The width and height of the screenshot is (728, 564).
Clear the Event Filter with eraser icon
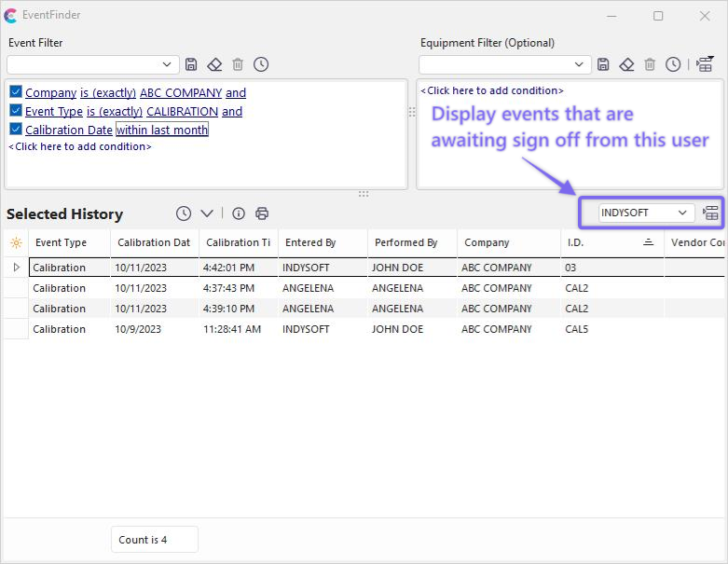[214, 64]
